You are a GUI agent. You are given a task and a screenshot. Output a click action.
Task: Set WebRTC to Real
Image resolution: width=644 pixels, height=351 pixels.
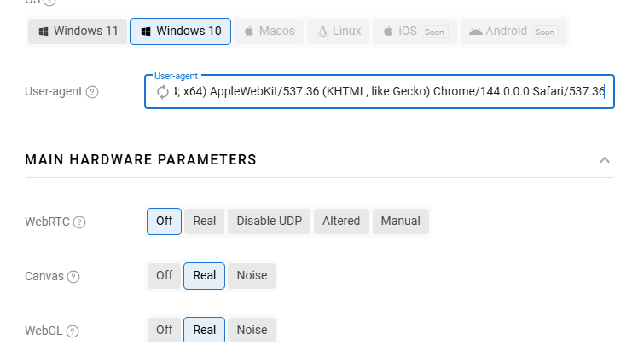coord(205,222)
